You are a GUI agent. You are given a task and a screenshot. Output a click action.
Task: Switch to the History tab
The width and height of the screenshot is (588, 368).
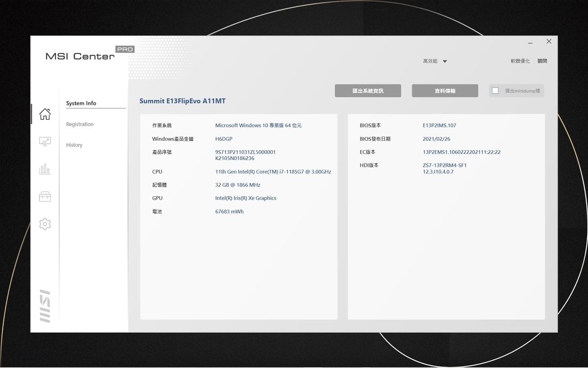click(74, 145)
